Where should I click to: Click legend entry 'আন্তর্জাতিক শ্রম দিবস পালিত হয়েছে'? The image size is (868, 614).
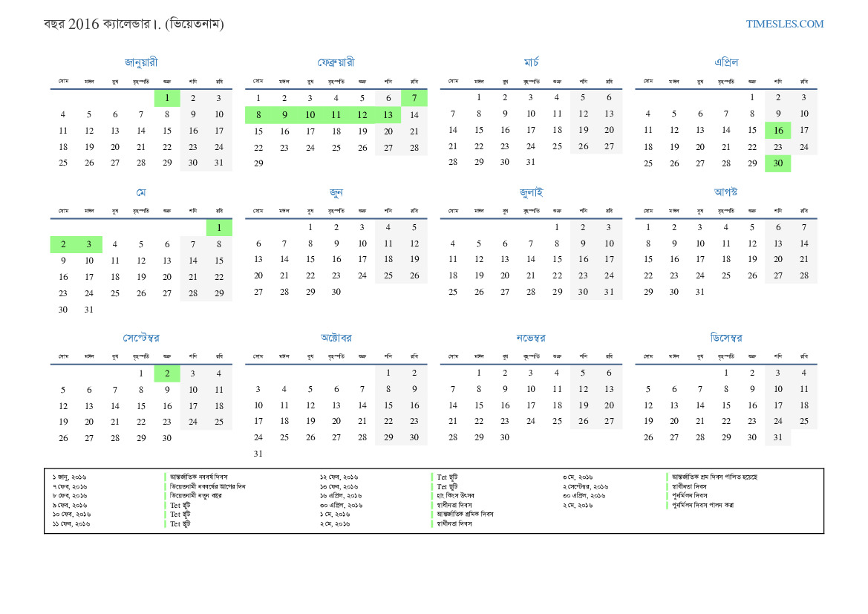pos(714,477)
